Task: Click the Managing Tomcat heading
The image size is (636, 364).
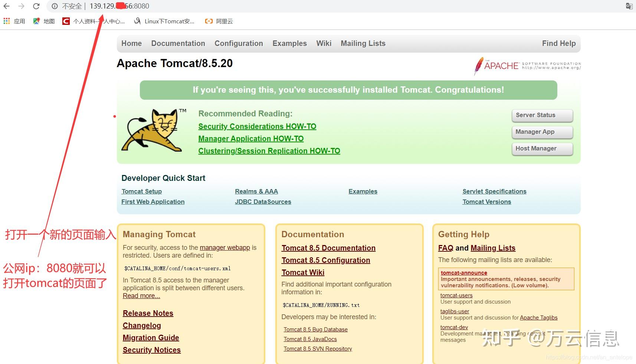Action: (159, 234)
